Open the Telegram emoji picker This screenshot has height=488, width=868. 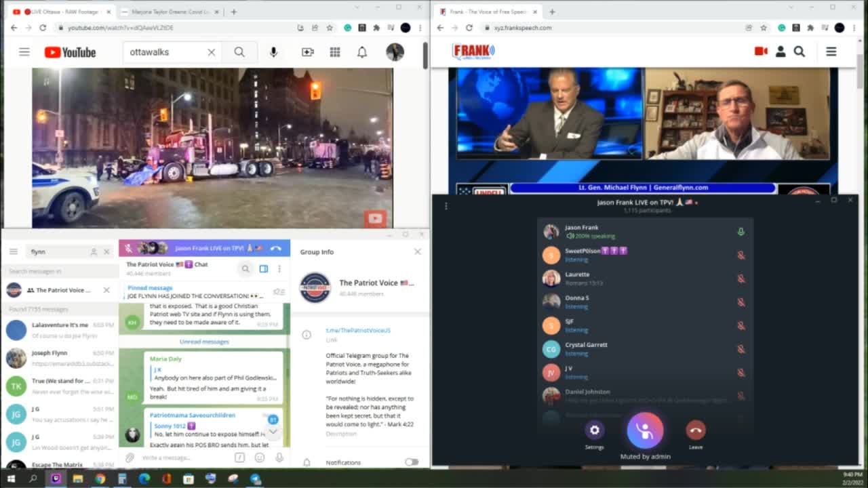pyautogui.click(x=259, y=457)
